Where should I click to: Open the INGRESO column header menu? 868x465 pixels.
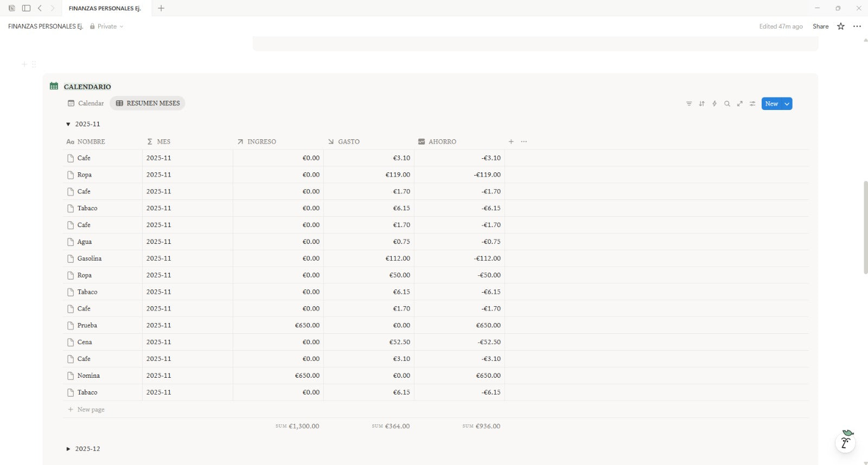pyautogui.click(x=278, y=141)
